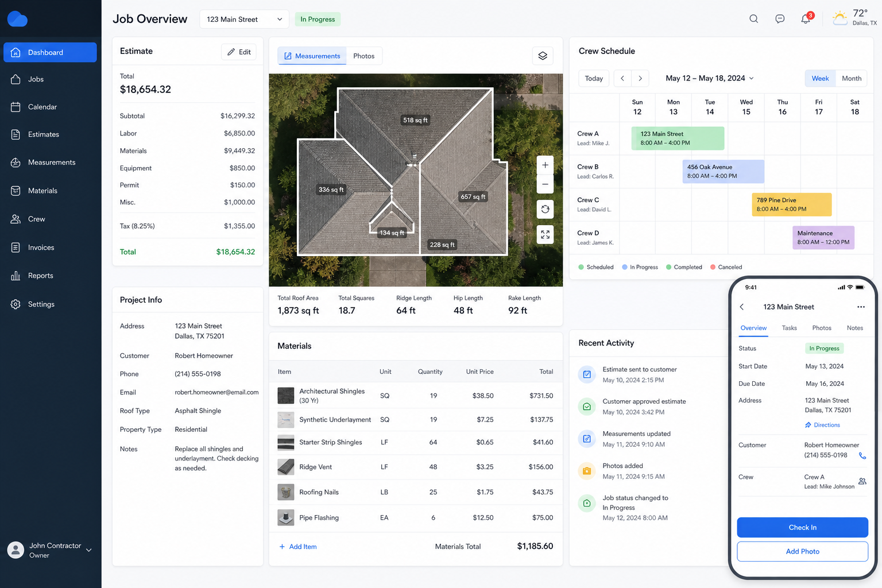This screenshot has width=882, height=588.
Task: Open Reports in the sidebar
Action: click(50, 276)
